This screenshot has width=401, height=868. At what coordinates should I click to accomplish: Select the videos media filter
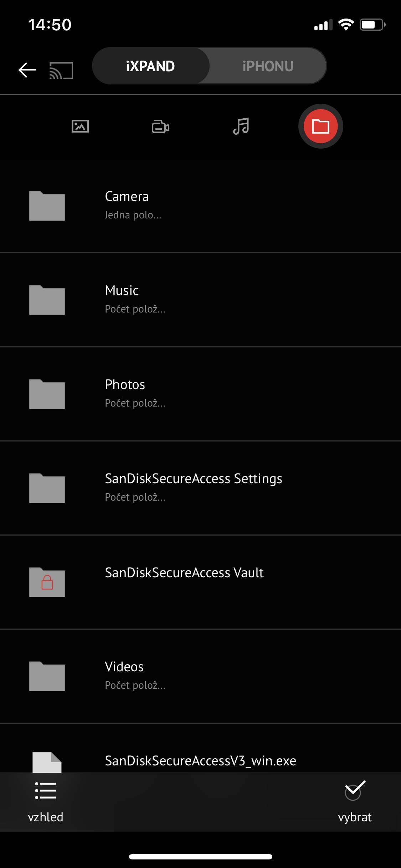pyautogui.click(x=160, y=127)
